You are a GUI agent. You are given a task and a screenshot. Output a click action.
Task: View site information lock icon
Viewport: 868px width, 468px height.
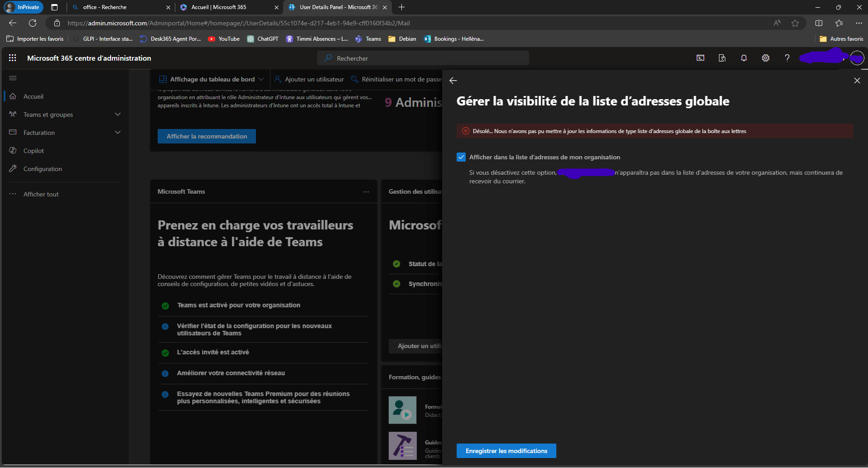click(57, 23)
